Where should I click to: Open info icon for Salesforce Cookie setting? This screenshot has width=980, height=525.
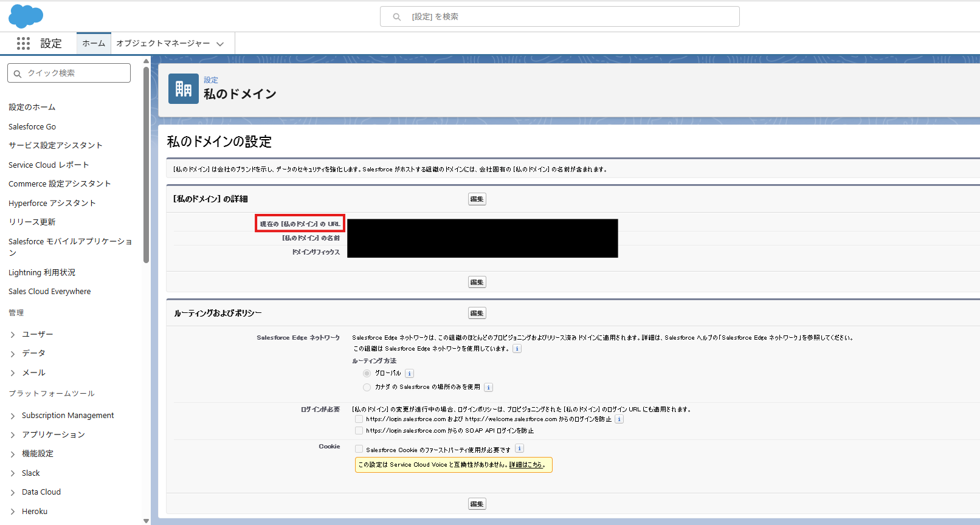point(519,448)
